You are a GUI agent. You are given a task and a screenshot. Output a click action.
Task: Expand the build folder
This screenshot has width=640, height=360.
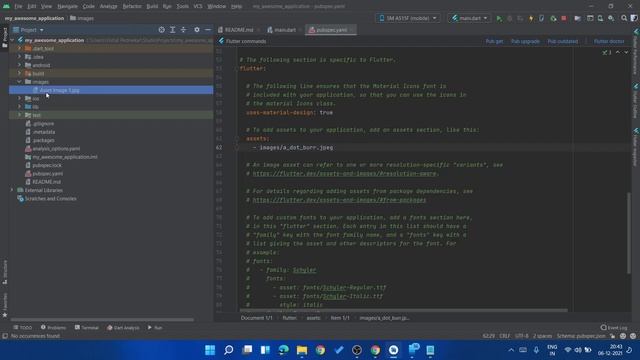point(19,73)
